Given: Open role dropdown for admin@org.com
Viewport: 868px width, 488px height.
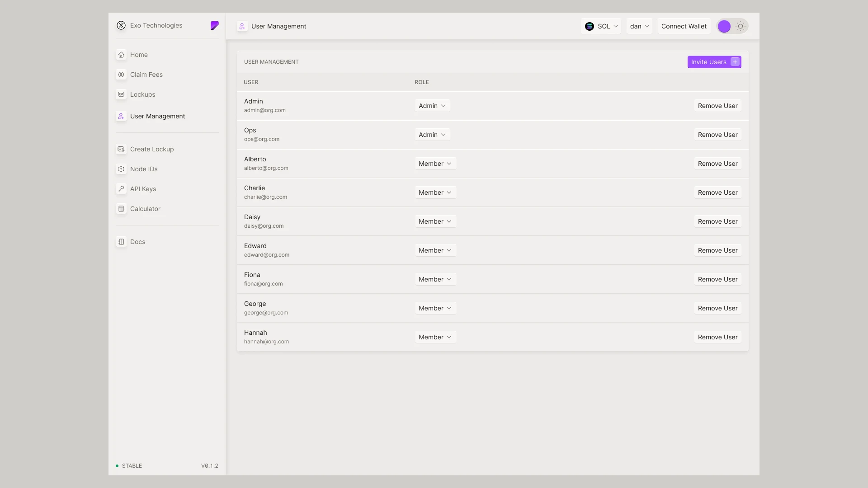Looking at the screenshot, I should [x=432, y=106].
